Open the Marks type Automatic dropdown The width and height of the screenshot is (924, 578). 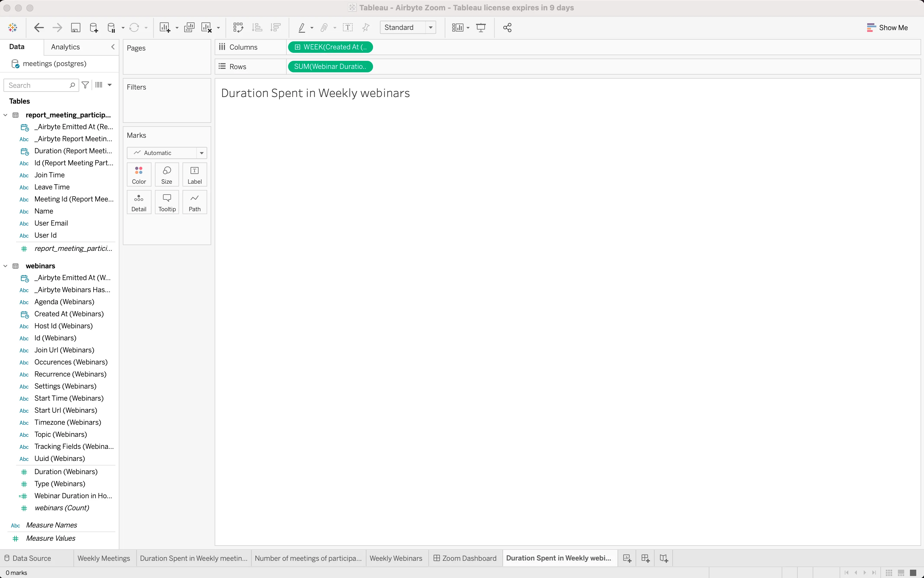click(167, 153)
